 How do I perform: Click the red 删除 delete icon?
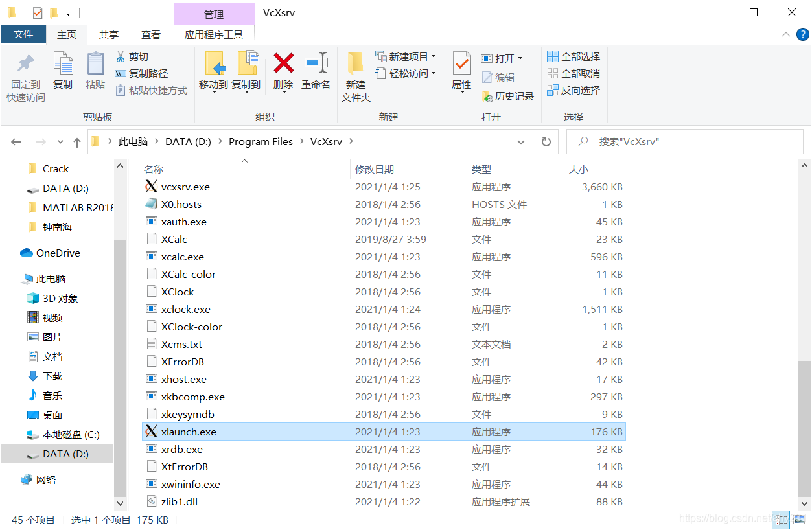(283, 63)
